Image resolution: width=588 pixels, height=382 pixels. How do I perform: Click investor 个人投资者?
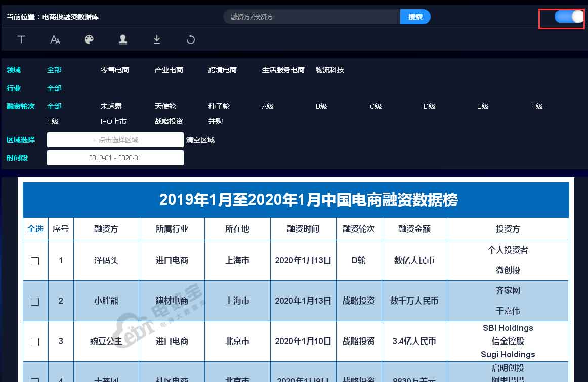pos(508,250)
